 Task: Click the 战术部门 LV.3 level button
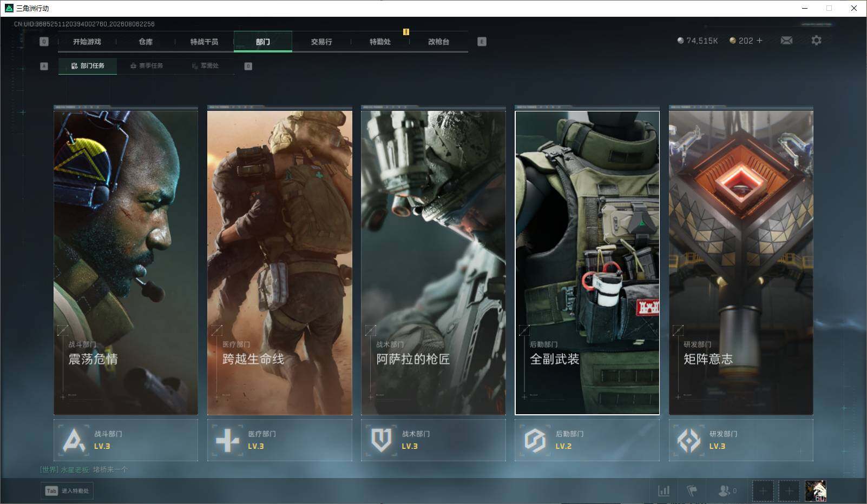[x=433, y=440]
